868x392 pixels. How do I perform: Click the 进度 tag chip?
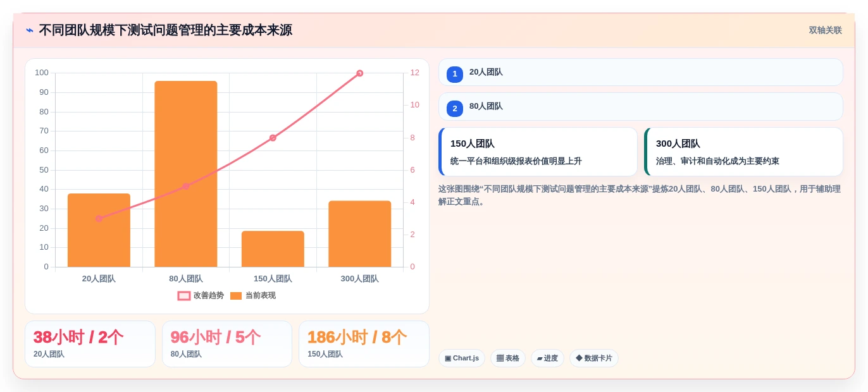coord(547,358)
